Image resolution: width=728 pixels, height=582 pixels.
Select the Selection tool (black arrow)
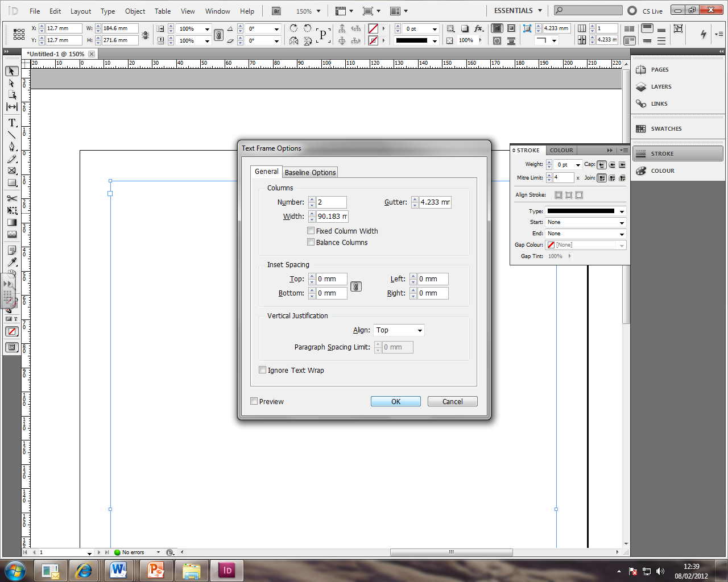(11, 71)
